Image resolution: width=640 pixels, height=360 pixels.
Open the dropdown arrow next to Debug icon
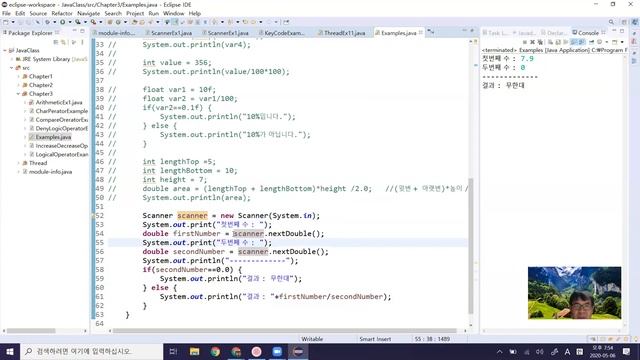[54, 22]
